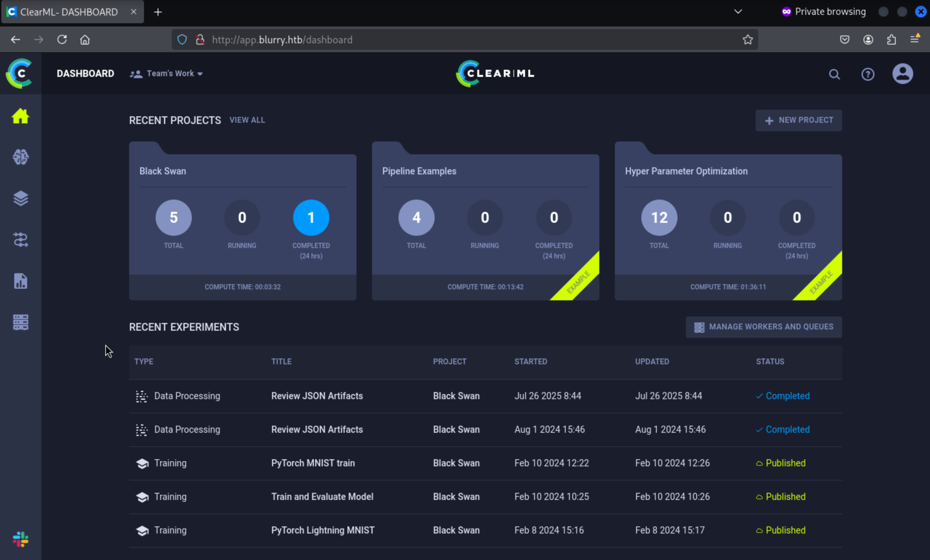
Task: Click the TYPE column header
Action: click(144, 361)
